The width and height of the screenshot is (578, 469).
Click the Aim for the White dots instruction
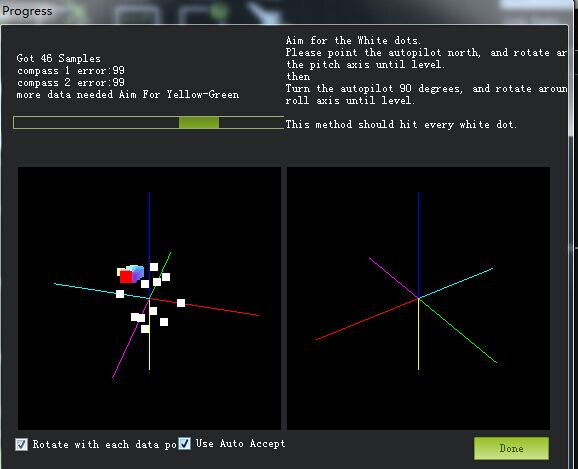pos(353,40)
